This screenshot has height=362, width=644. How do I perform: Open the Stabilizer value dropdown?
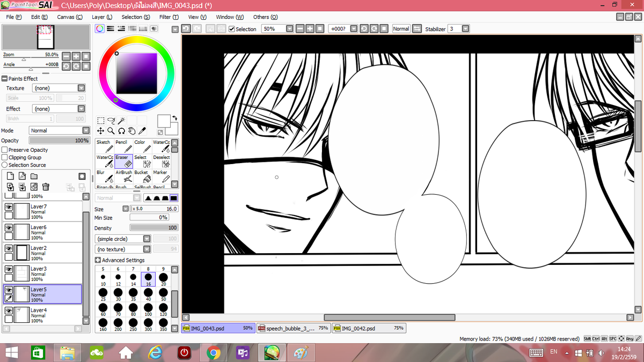[465, 28]
